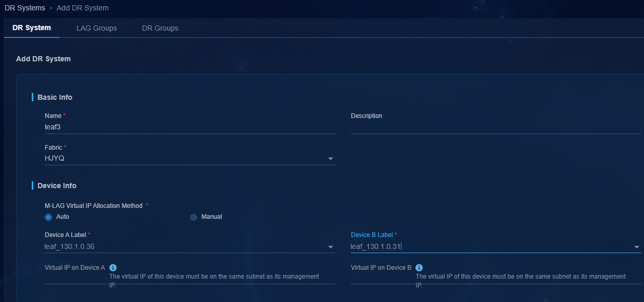Click the Name field containing leaf3
The height and width of the screenshot is (302, 644).
point(190,126)
